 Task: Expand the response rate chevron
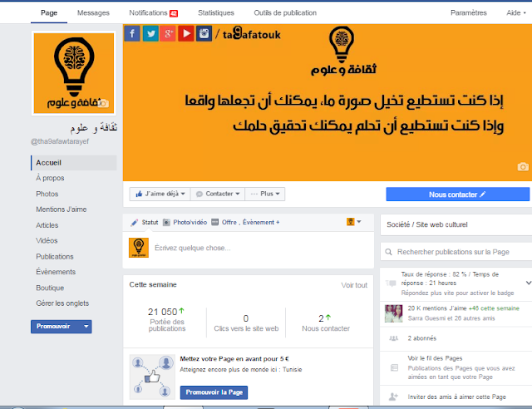pyautogui.click(x=529, y=283)
